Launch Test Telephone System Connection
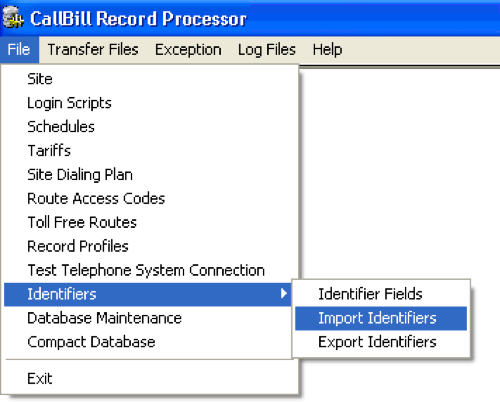Image resolution: width=500 pixels, height=402 pixels. pyautogui.click(x=148, y=270)
